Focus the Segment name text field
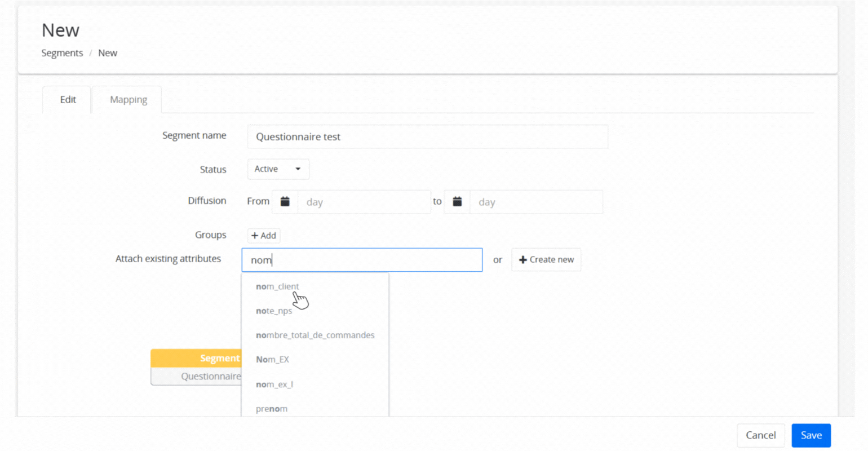 coord(427,137)
